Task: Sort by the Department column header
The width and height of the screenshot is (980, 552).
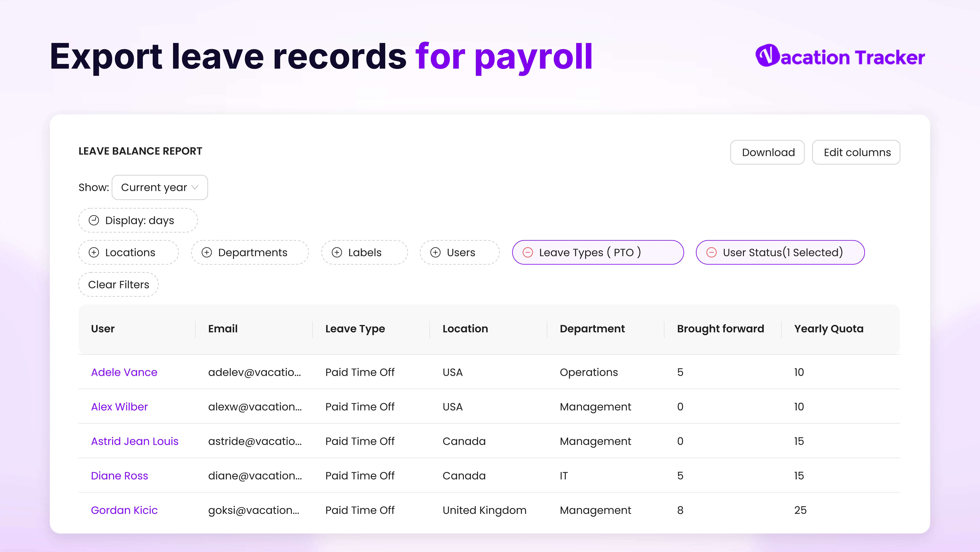Action: coord(592,329)
